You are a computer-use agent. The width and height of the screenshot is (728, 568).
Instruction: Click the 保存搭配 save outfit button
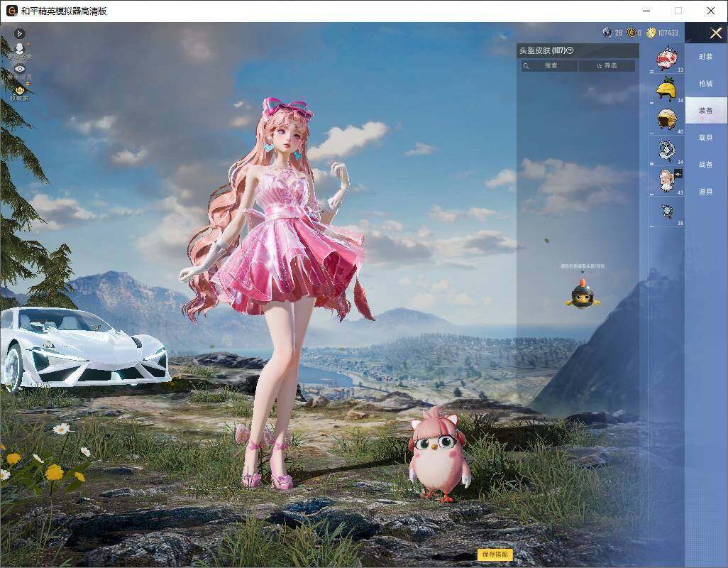(x=495, y=554)
